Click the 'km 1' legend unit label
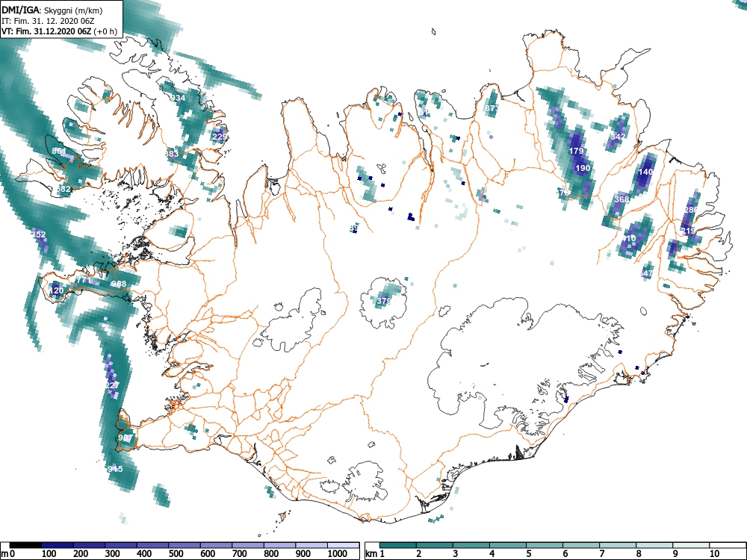 [375, 554]
